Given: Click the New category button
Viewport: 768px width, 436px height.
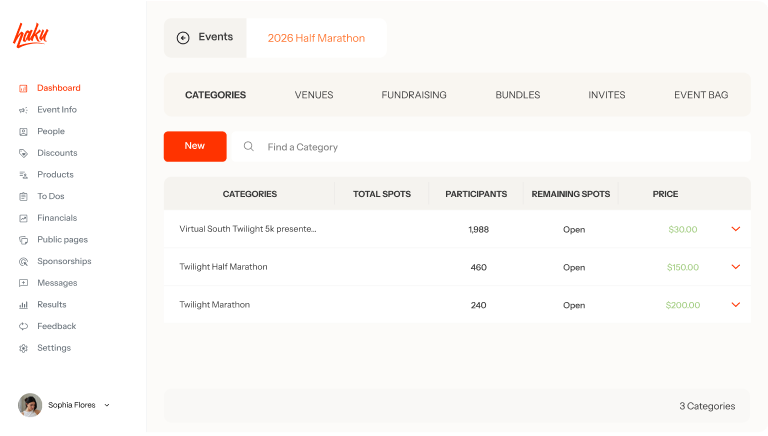Looking at the screenshot, I should [195, 146].
